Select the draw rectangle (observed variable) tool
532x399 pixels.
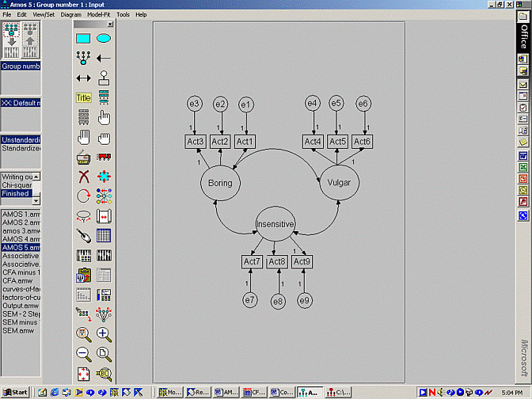[x=84, y=38]
